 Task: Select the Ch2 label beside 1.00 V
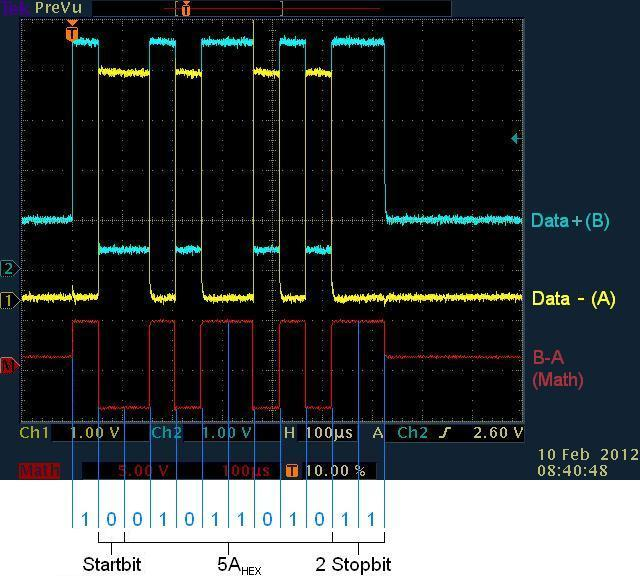pyautogui.click(x=166, y=433)
